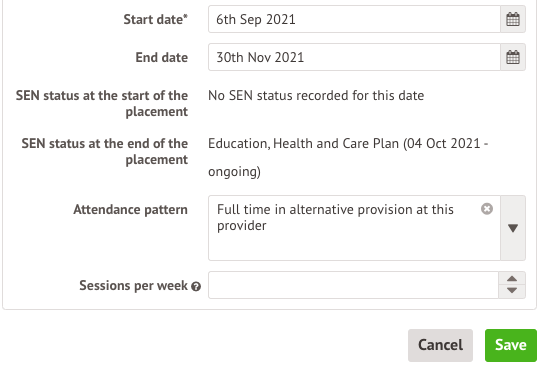Click into the Sessions per week field
The height and width of the screenshot is (374, 548).
click(x=353, y=285)
